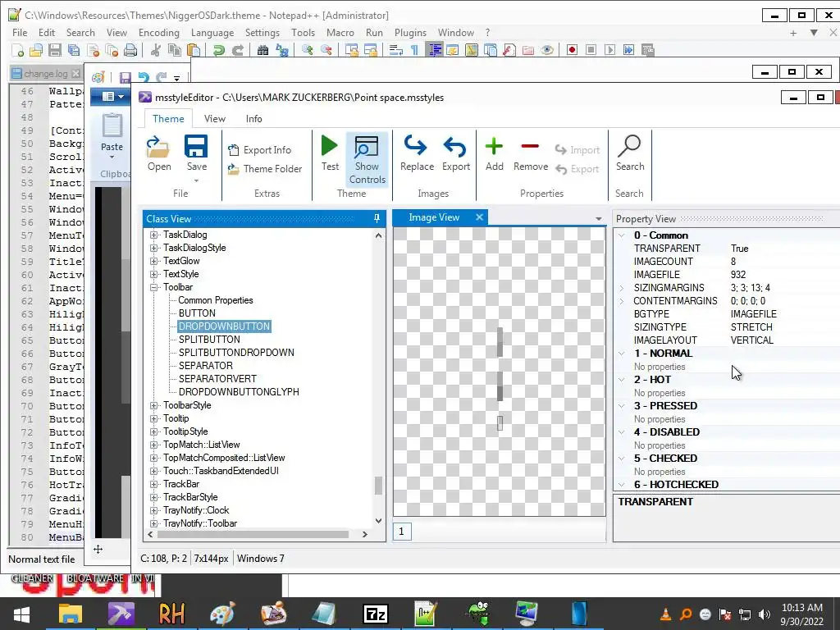Click Open file icon in Notepad++ toolbar
The image size is (840, 630).
click(x=36, y=50)
